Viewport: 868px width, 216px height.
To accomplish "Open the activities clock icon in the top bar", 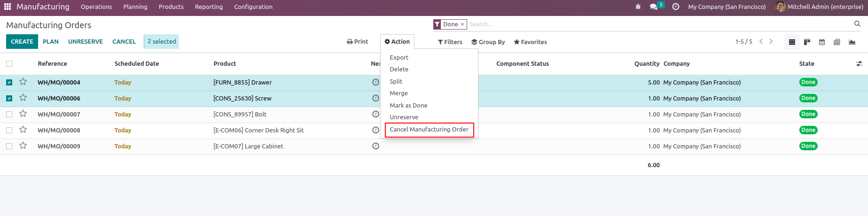I will click(676, 7).
